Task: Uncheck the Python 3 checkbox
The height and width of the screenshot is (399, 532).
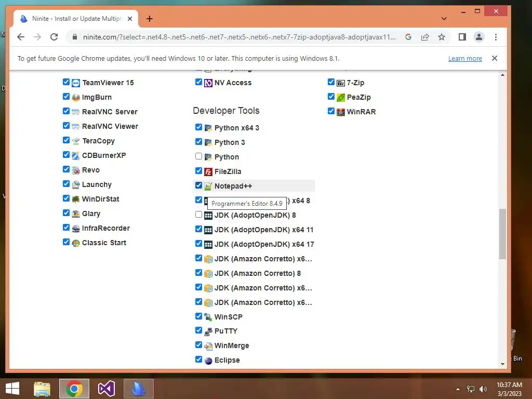Action: click(199, 142)
